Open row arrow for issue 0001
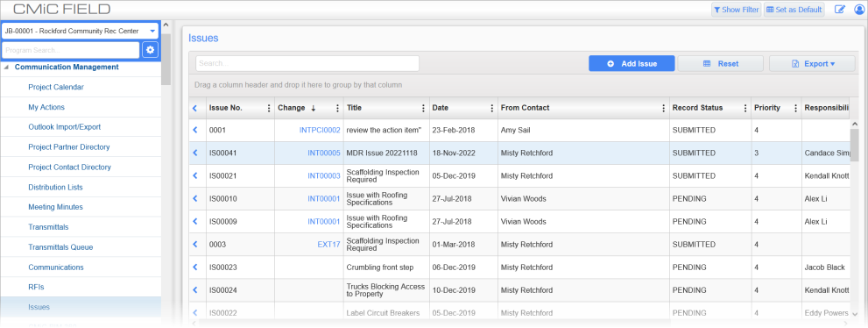Screen dimensions: 868x328 (x=194, y=130)
